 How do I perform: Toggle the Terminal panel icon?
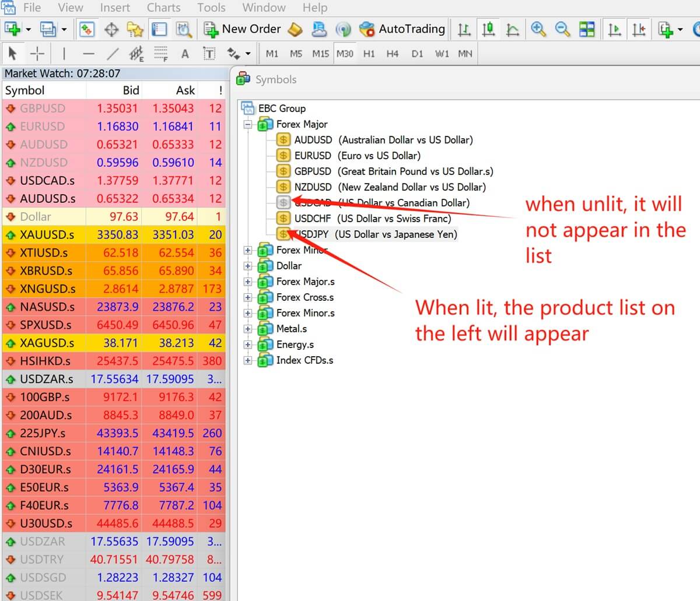(159, 29)
